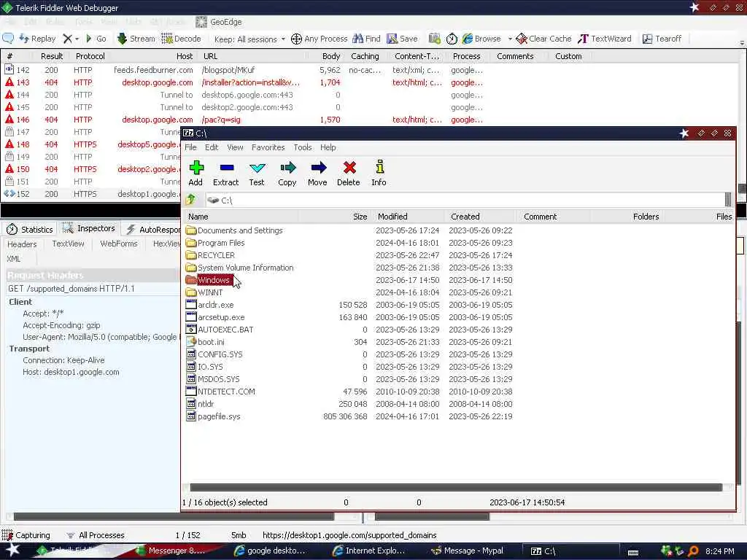Click Save in Fiddler toolbar
This screenshot has width=747, height=560.
pos(403,39)
